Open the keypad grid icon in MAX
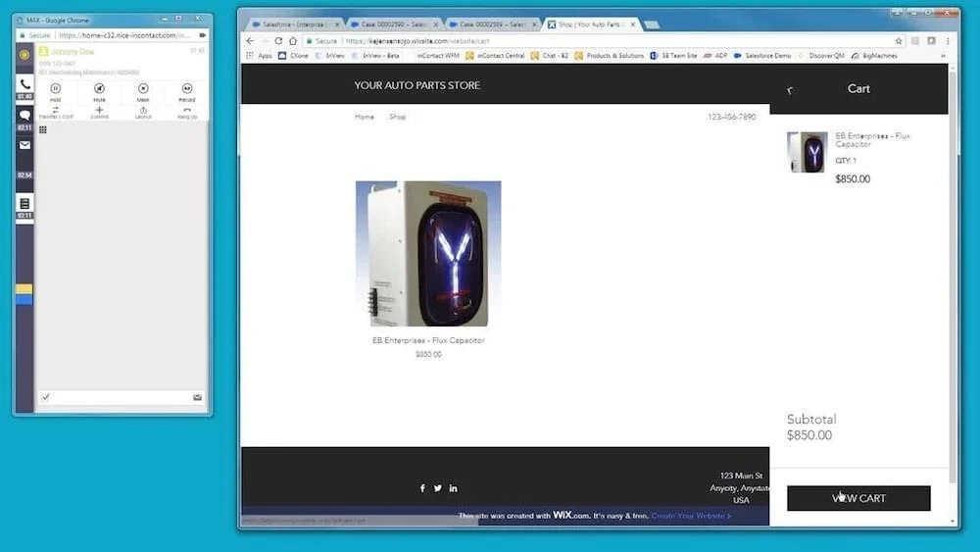 [x=43, y=130]
